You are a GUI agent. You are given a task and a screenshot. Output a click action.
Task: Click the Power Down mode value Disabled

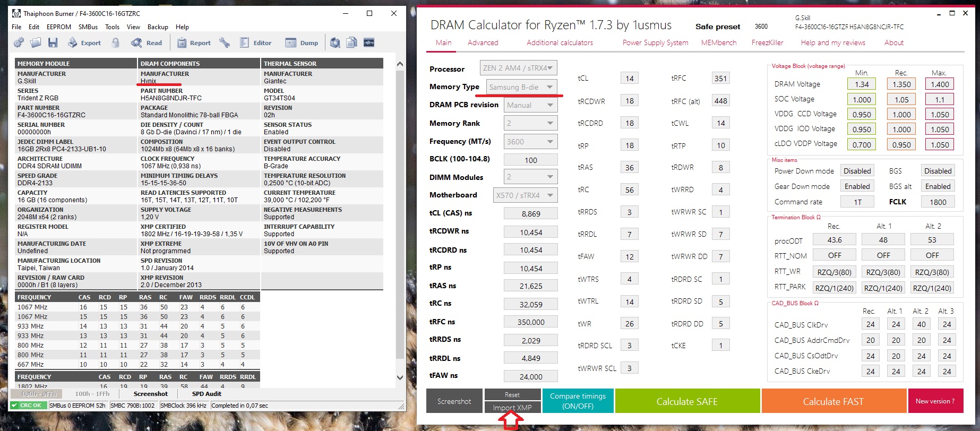857,171
